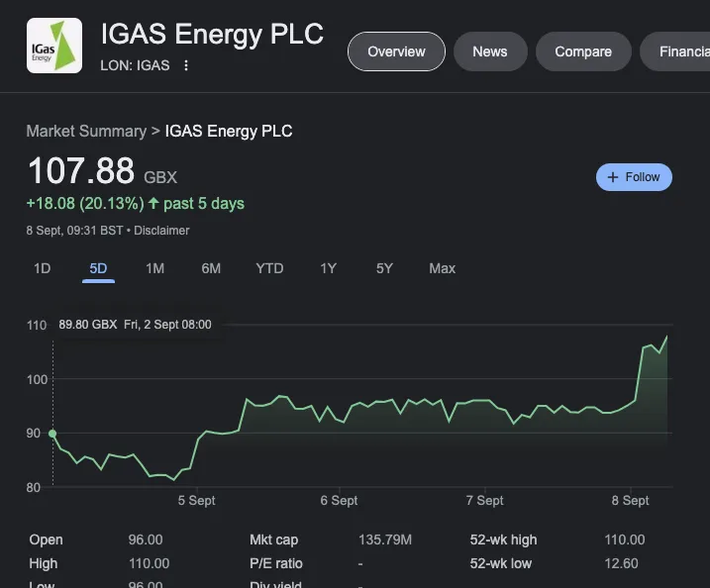Click the 52-wk high value 110.00

[x=625, y=539]
